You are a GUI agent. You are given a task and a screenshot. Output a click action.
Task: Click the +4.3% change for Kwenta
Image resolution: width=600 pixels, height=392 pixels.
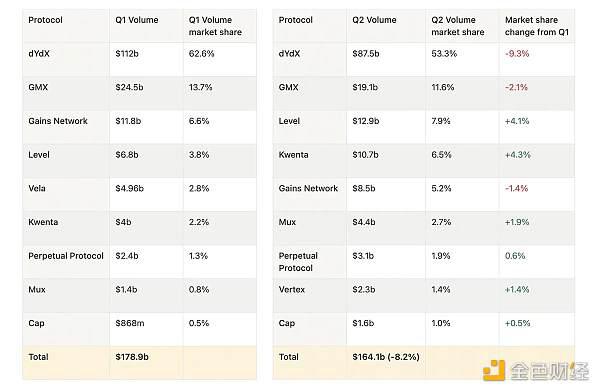517,155
